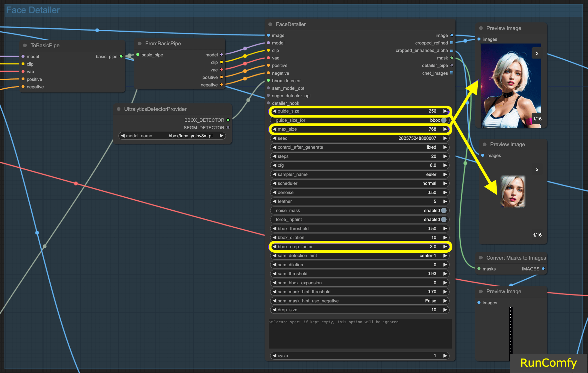This screenshot has height=373, width=588.
Task: Click the Convert Masks to Images IMAGES output
Action: pos(543,269)
